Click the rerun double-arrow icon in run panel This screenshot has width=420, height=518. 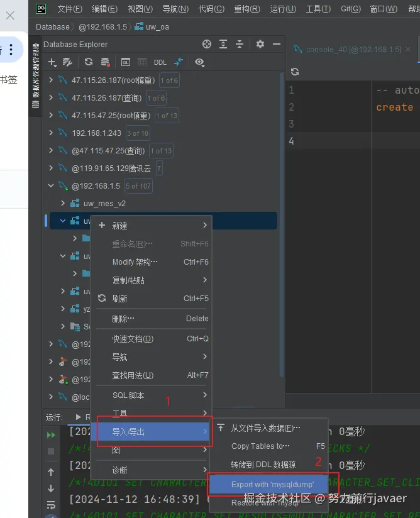[x=51, y=435]
